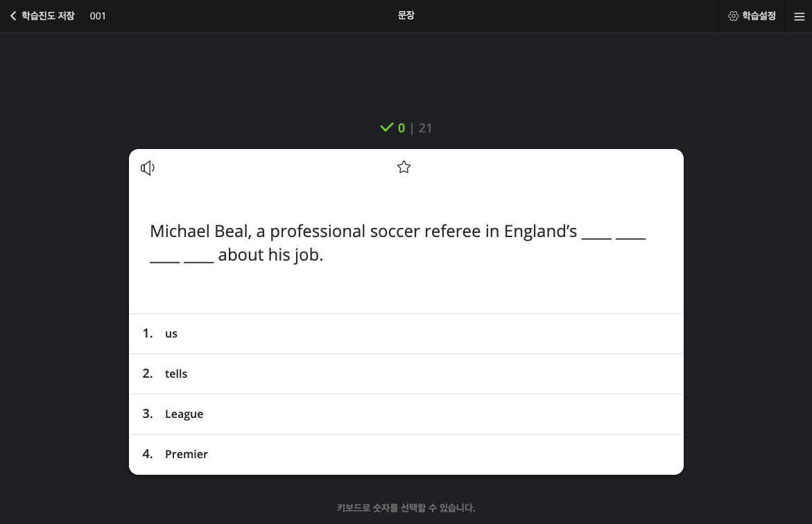Click the keyboard hint text at bottom
812x524 pixels.
[406, 507]
